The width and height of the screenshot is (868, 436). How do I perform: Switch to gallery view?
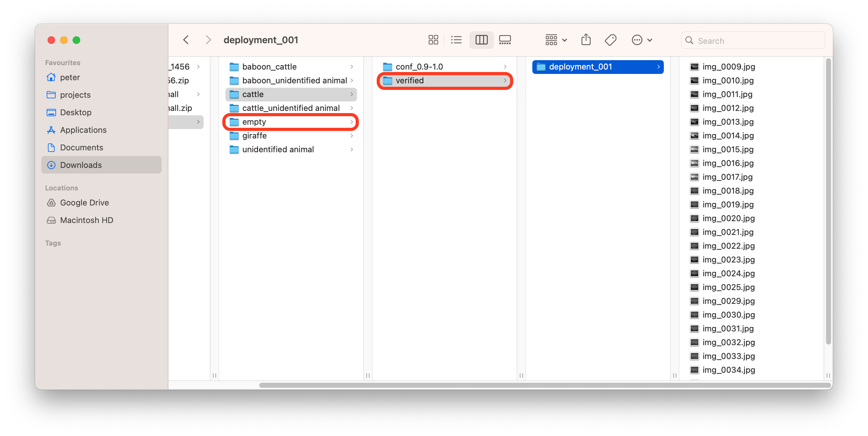[505, 40]
